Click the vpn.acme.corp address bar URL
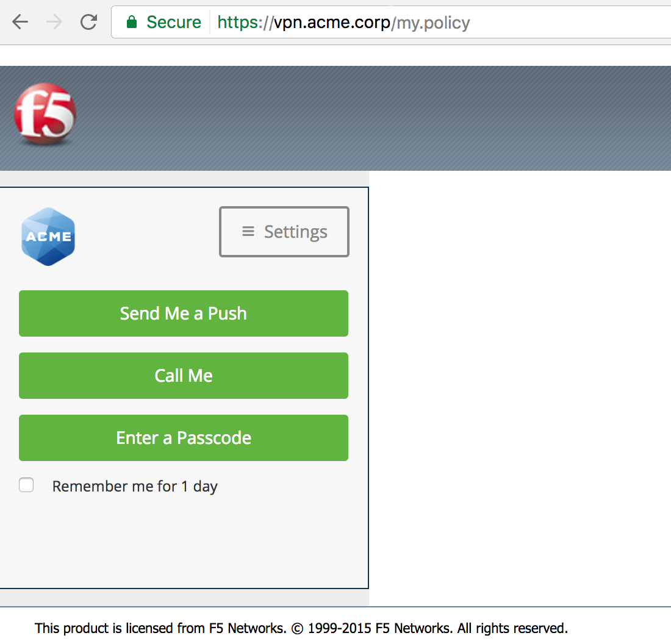Screen dimensions: 671x644 pyautogui.click(x=343, y=22)
